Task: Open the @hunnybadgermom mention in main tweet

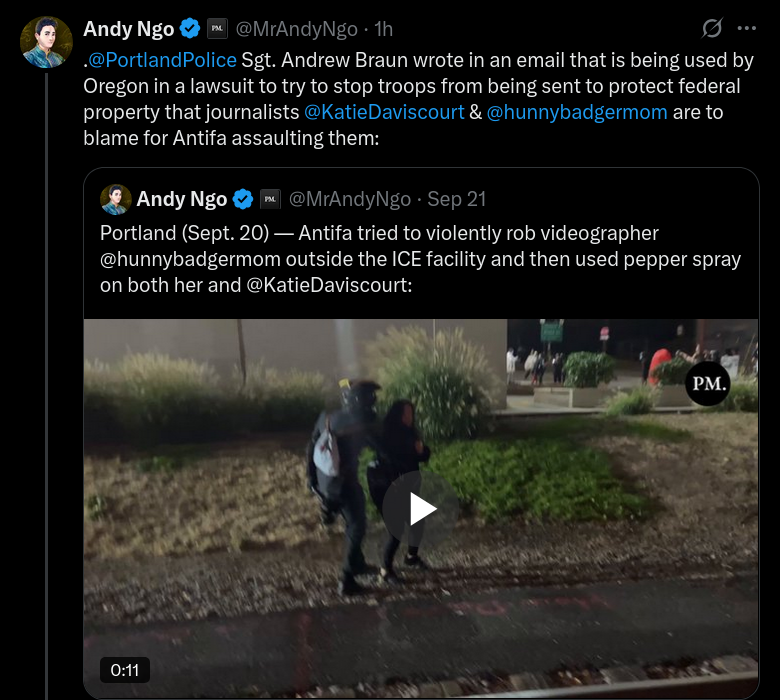Action: (x=577, y=112)
